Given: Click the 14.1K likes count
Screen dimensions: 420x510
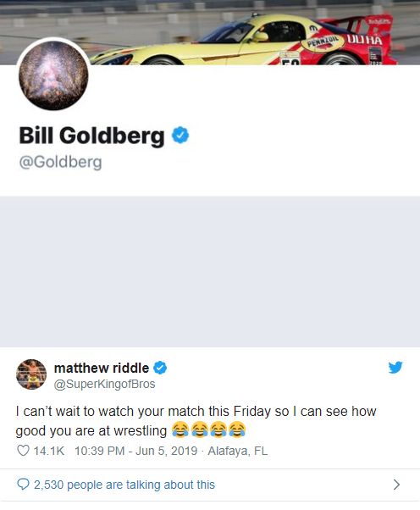Looking at the screenshot, I should coord(49,451).
